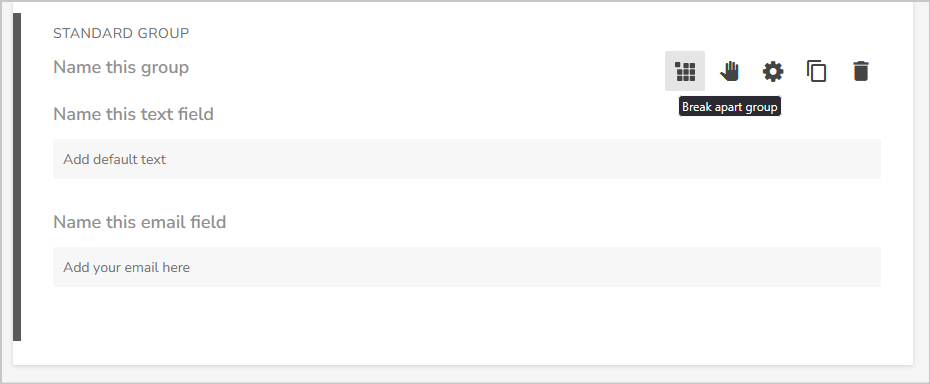Grab the hand move icon for this group

pyautogui.click(x=729, y=71)
